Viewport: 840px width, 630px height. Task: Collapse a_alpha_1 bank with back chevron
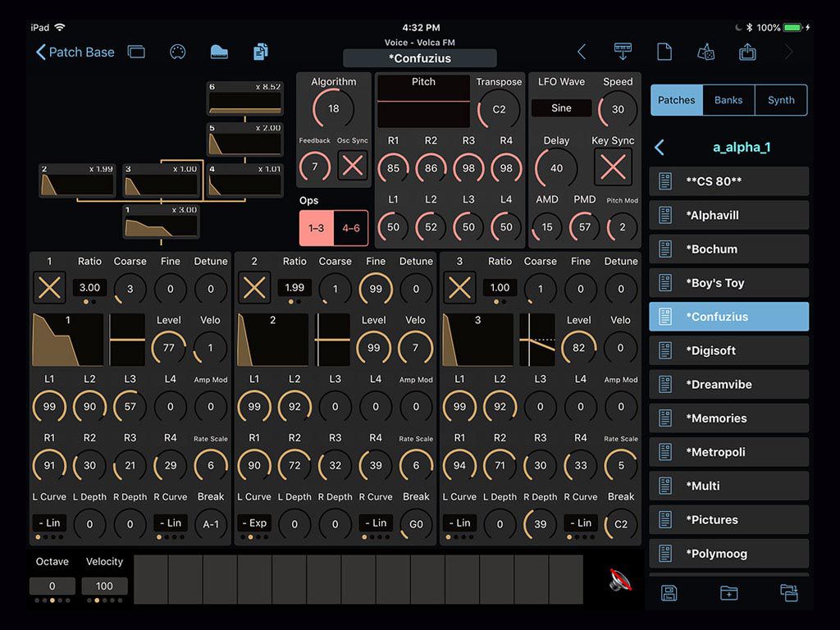click(660, 148)
